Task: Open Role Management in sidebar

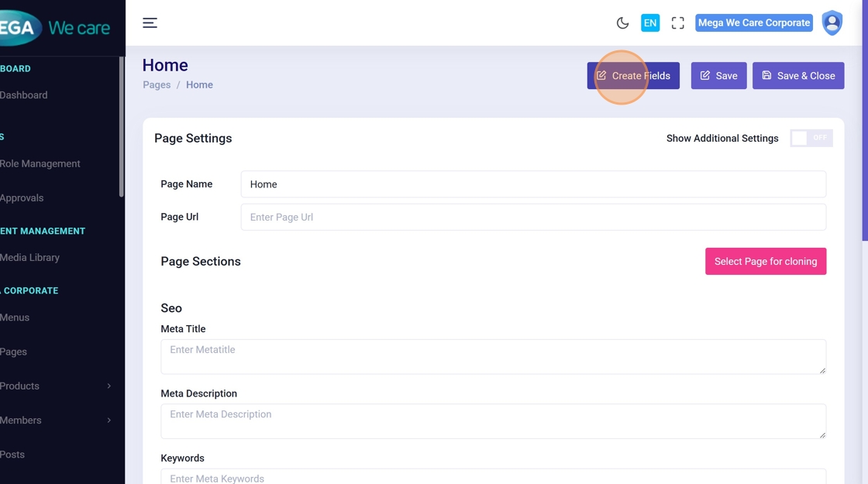Action: tap(40, 163)
